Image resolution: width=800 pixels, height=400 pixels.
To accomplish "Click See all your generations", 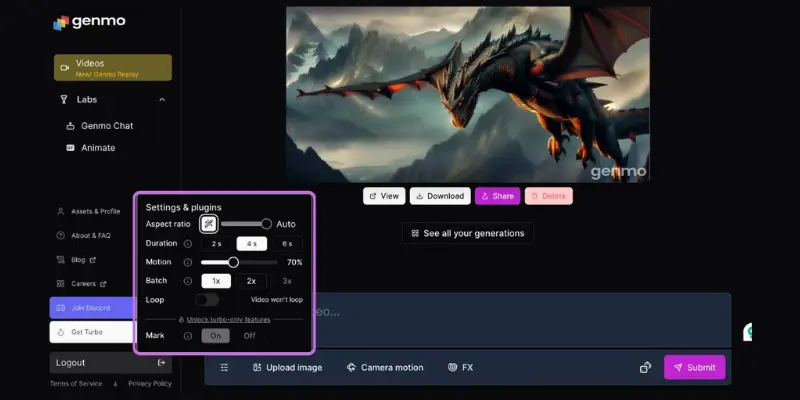I will point(468,233).
